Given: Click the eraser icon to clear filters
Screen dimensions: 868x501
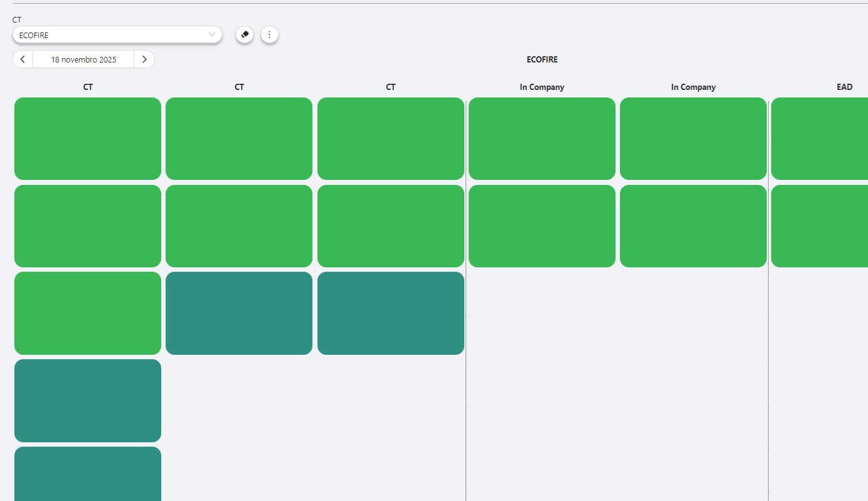Looking at the screenshot, I should [x=245, y=34].
